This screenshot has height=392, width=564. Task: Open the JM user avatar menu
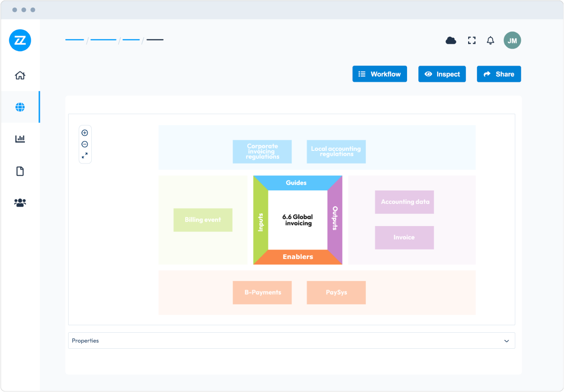(512, 40)
